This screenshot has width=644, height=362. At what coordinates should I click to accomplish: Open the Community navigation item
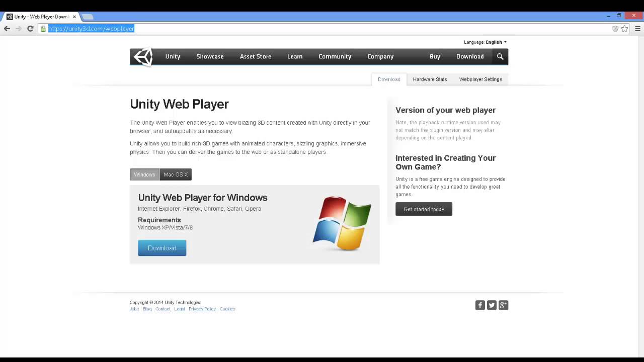pos(335,56)
